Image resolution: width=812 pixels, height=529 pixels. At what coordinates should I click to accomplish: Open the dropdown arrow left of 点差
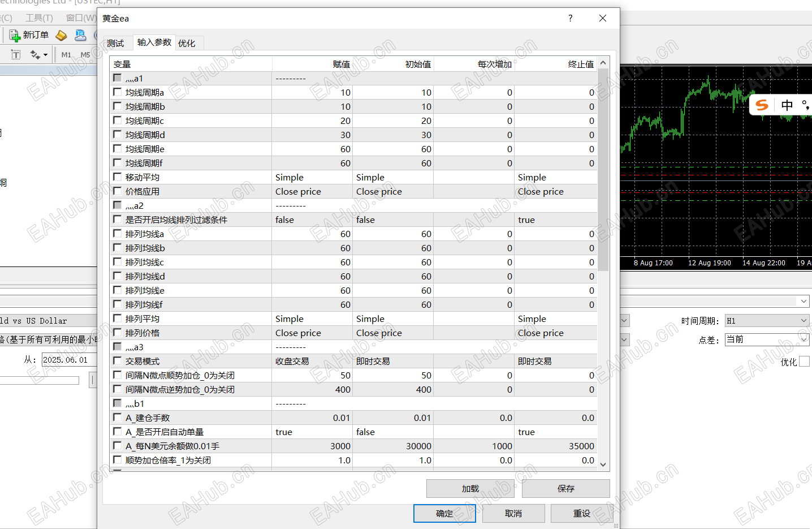coord(624,339)
